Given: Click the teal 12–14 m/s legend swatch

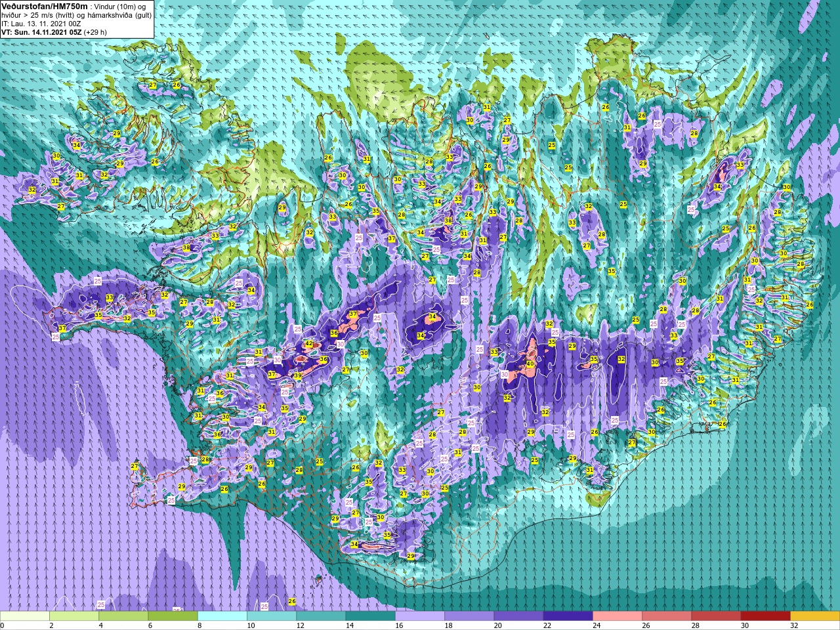Looking at the screenshot, I should 321,616.
